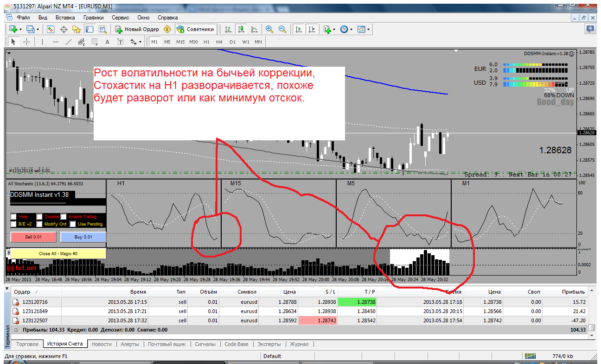Toggle chart shift
The image size is (601, 364).
pos(311,29)
